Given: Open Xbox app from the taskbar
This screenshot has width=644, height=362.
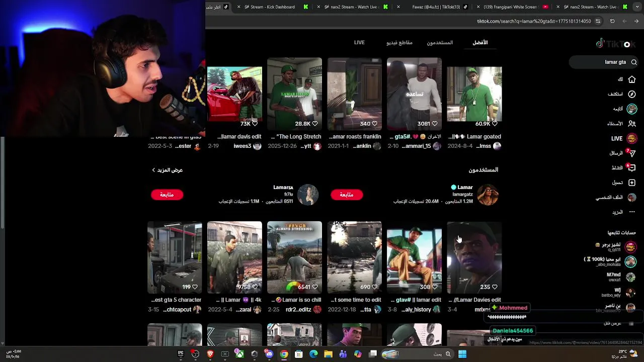Looking at the screenshot, I should [x=240, y=354].
